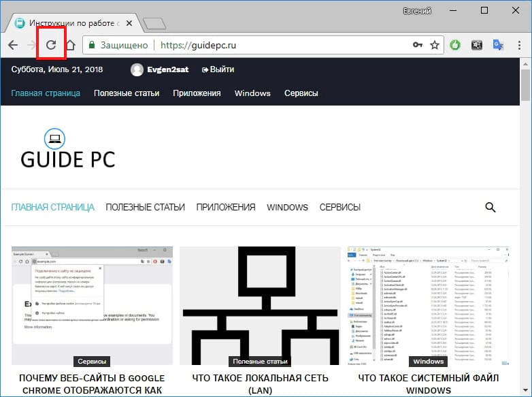Image resolution: width=532 pixels, height=397 pixels.
Task: Go back using the back arrow
Action: [13, 45]
